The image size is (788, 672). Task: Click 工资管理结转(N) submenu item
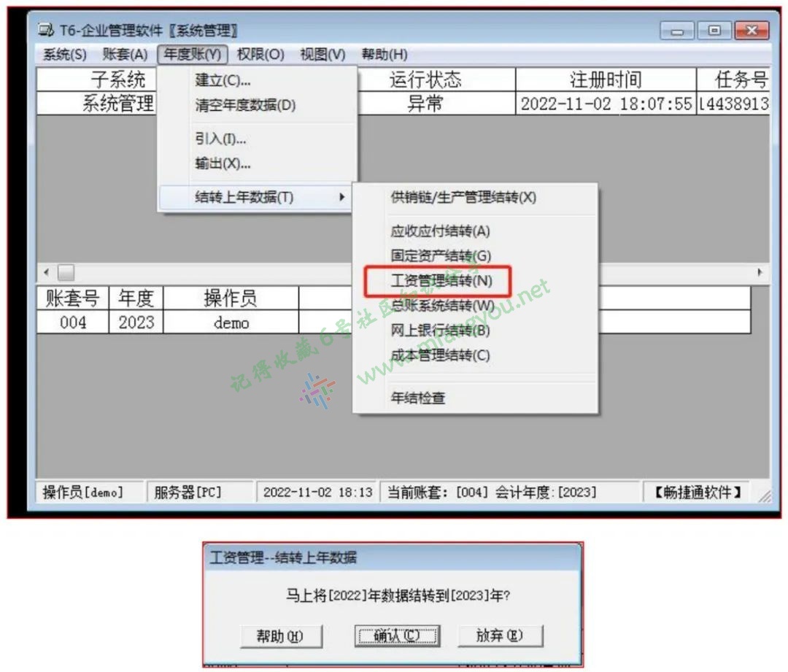point(441,281)
